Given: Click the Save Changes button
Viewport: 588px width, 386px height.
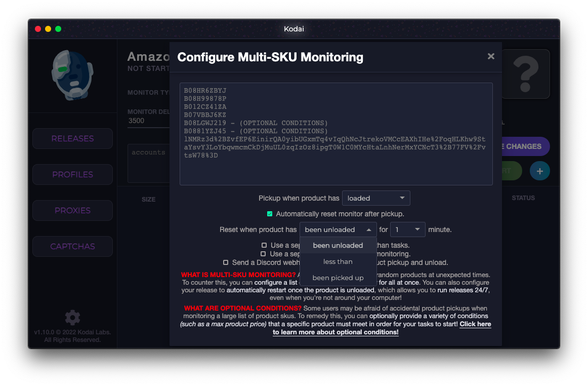Looking at the screenshot, I should point(525,146).
